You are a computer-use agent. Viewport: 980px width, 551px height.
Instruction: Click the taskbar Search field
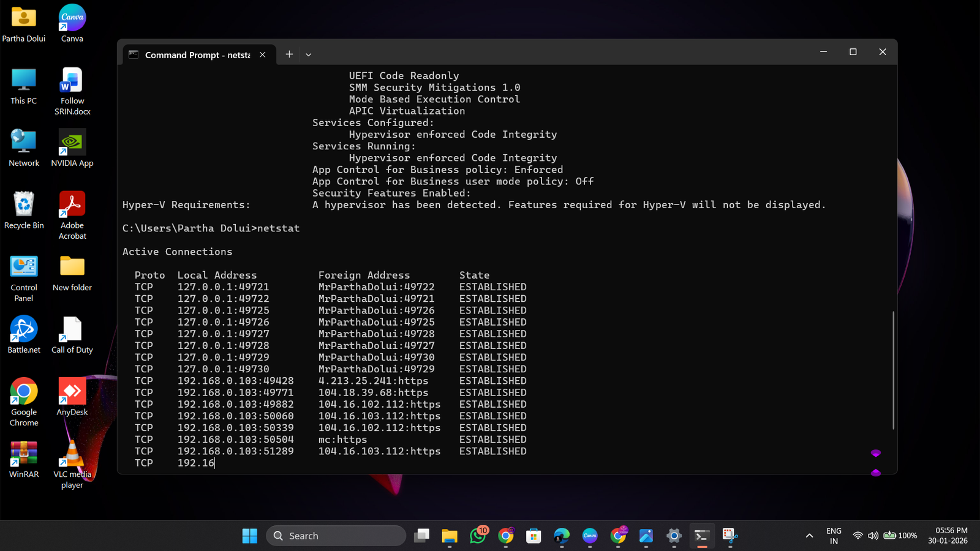click(336, 535)
